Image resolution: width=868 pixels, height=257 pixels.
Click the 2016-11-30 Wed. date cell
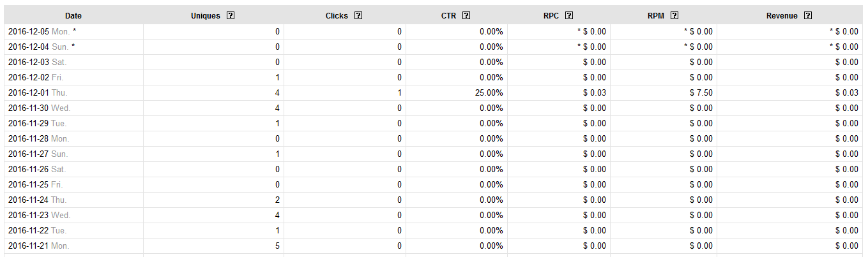pyautogui.click(x=39, y=108)
